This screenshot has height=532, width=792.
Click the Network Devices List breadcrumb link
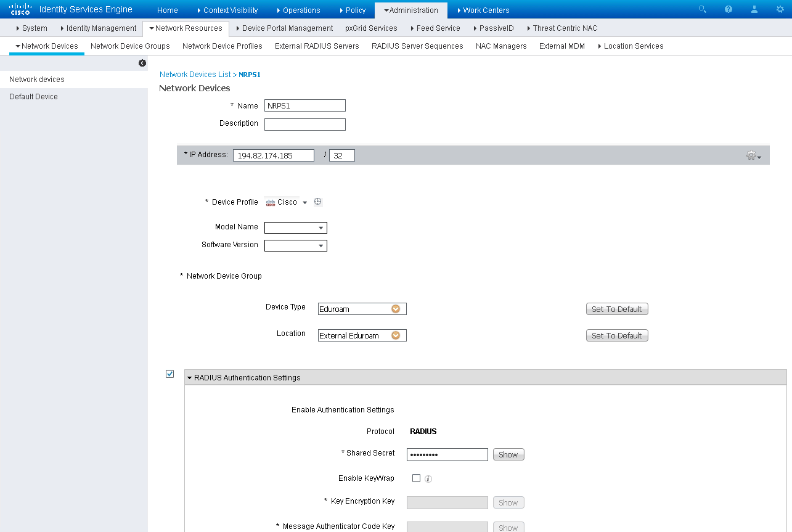195,75
